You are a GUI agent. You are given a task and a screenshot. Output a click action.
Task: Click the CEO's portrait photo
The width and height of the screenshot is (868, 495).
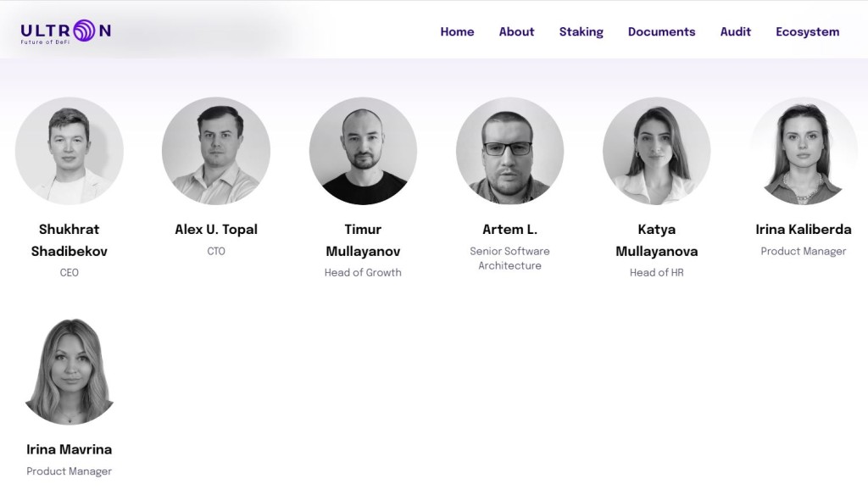coord(70,151)
